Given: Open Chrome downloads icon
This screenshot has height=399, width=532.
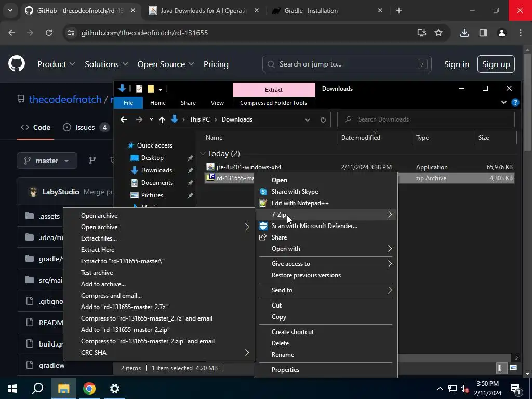Looking at the screenshot, I should coord(464,33).
